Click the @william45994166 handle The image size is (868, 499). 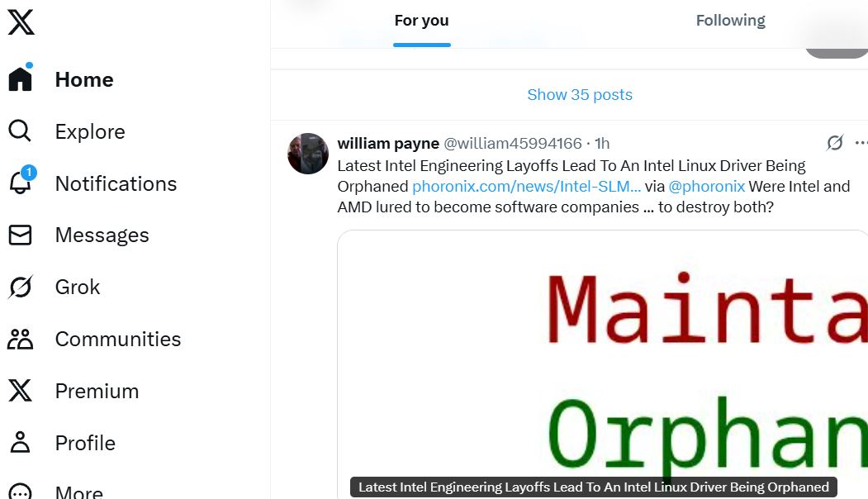point(513,144)
